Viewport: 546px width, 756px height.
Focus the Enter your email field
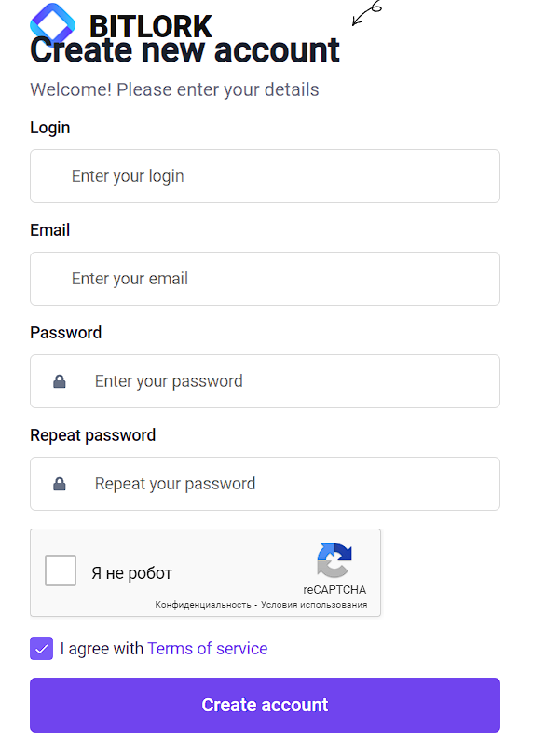[265, 279]
